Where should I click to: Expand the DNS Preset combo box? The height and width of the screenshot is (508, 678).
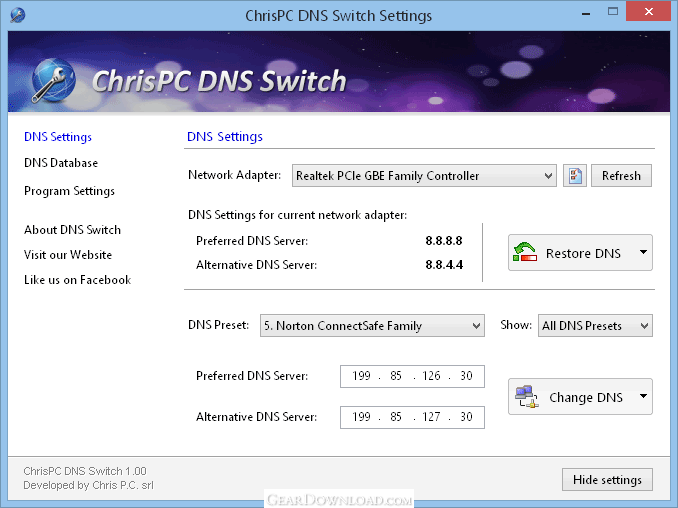372,326
